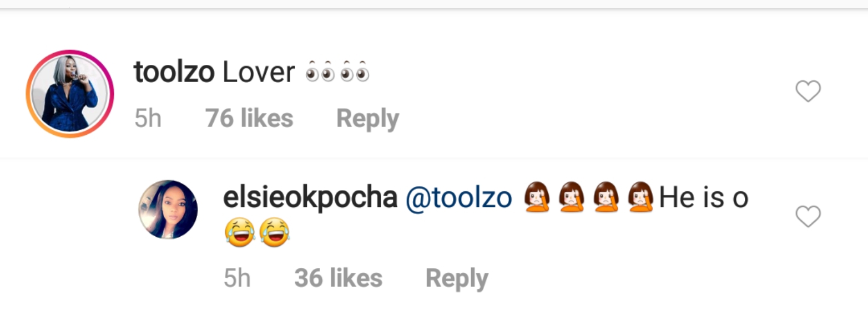View the 36 likes on elsieokpocha's reply
Screen dimensions: 868x316
338,278
